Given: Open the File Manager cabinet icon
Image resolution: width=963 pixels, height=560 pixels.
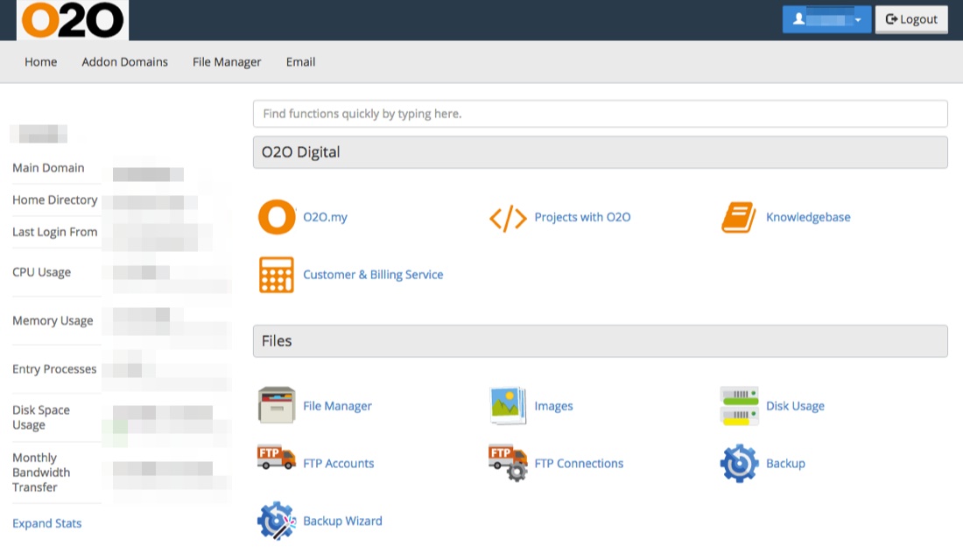Looking at the screenshot, I should [277, 405].
